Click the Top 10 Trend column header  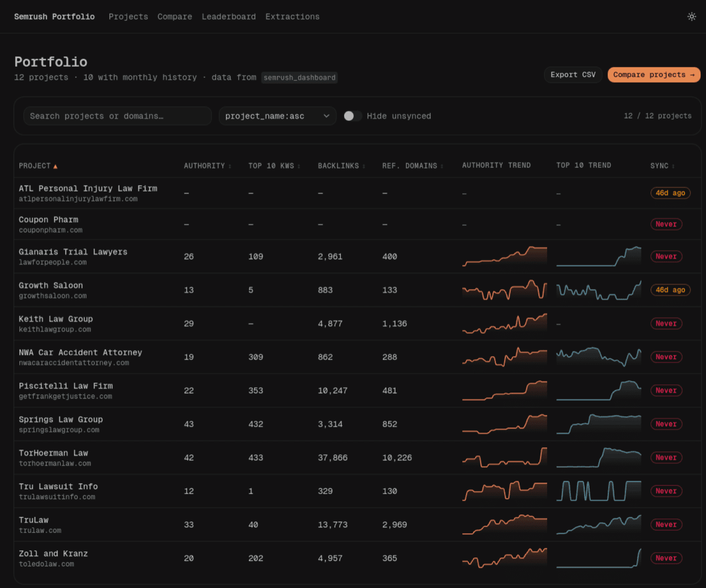[x=584, y=165]
